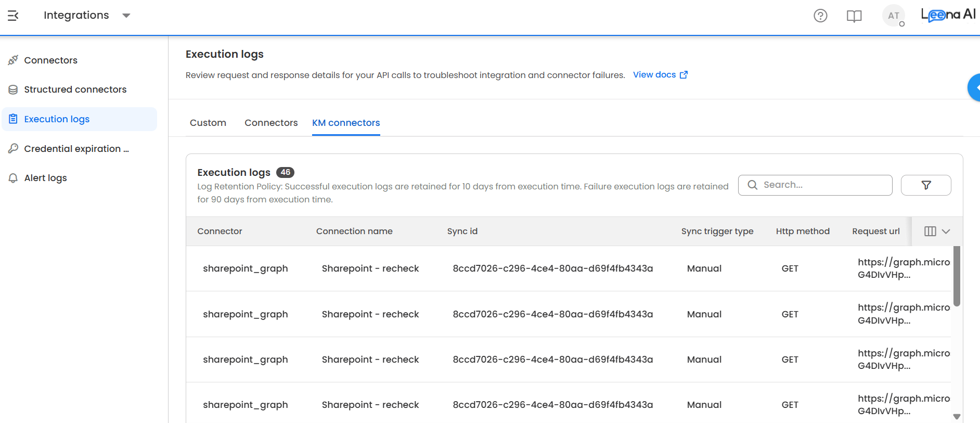The width and height of the screenshot is (980, 423).
Task: Click the Http method column header
Action: [x=803, y=232]
